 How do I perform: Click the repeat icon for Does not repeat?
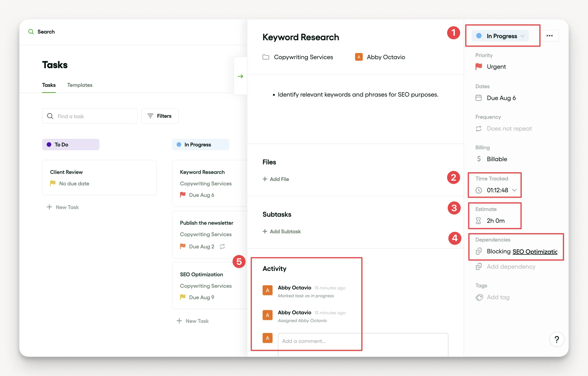coord(479,129)
